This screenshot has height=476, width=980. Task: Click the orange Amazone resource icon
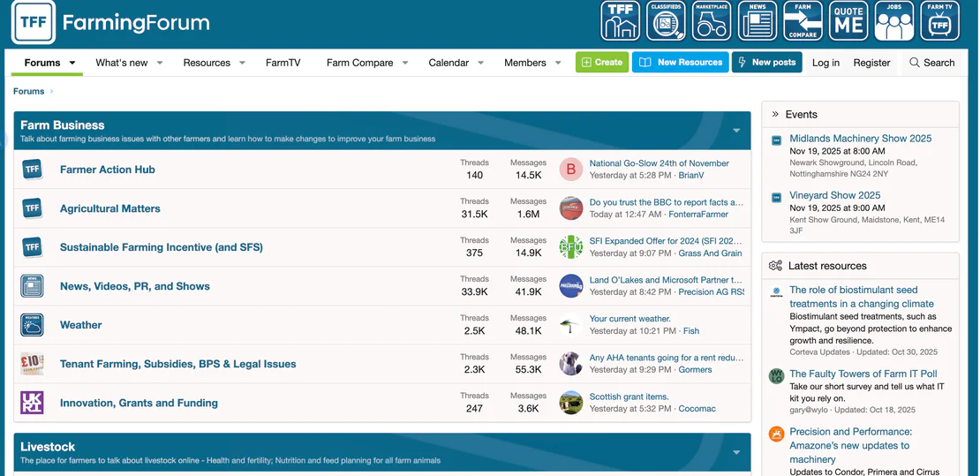tap(776, 434)
